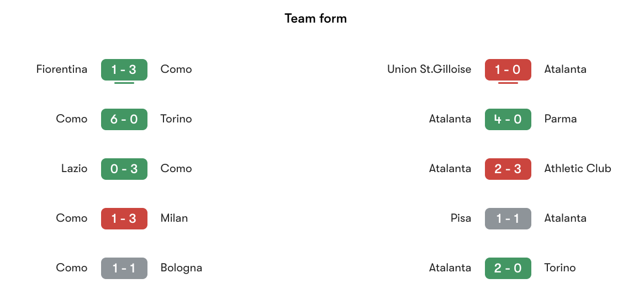Click the Milan team name
Viewport: 644px width, 289px height.
pyautogui.click(x=174, y=218)
